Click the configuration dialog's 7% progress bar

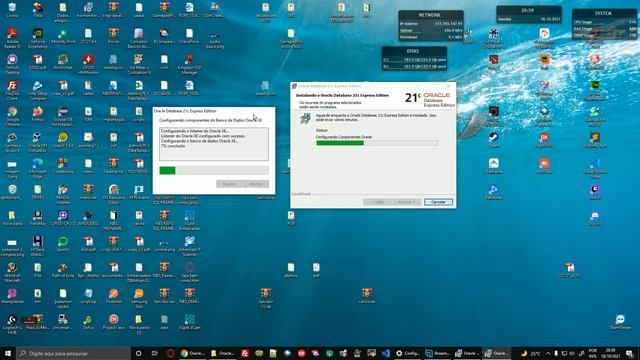(214, 171)
